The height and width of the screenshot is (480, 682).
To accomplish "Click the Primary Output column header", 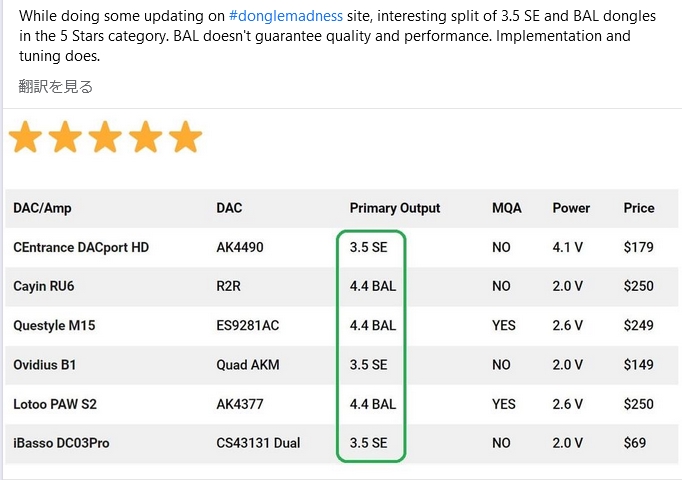I will pyautogui.click(x=395, y=208).
